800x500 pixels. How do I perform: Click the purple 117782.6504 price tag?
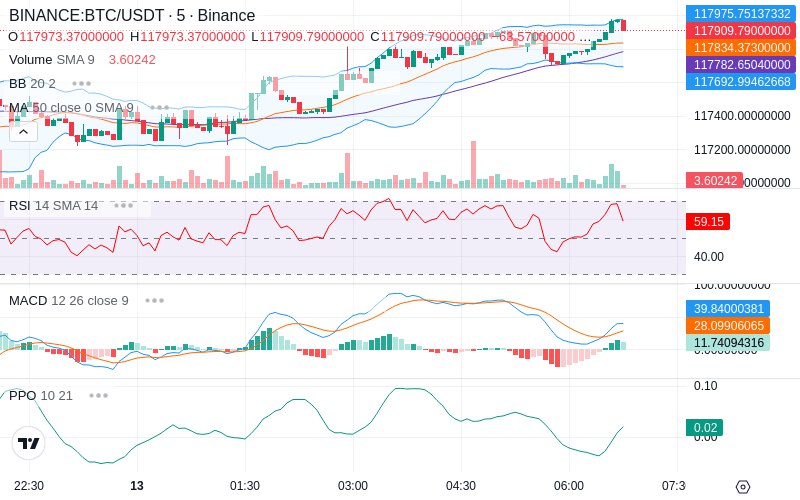click(x=741, y=64)
